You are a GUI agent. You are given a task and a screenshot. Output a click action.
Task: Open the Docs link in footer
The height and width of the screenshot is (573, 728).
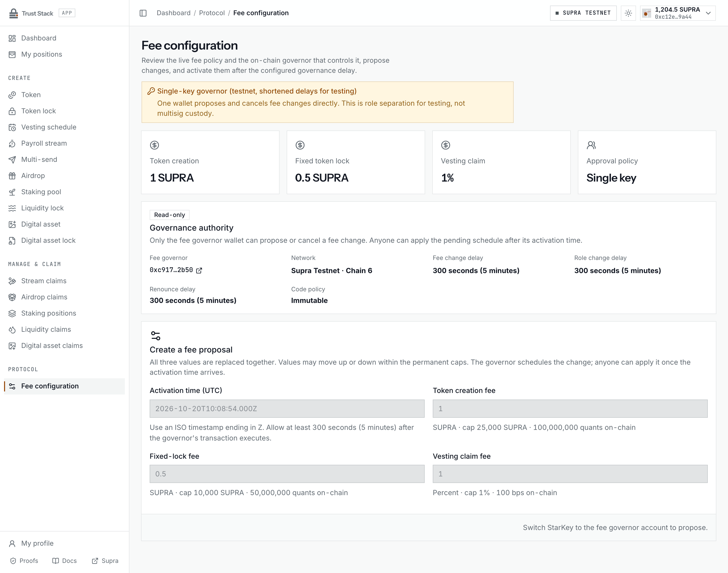(65, 561)
